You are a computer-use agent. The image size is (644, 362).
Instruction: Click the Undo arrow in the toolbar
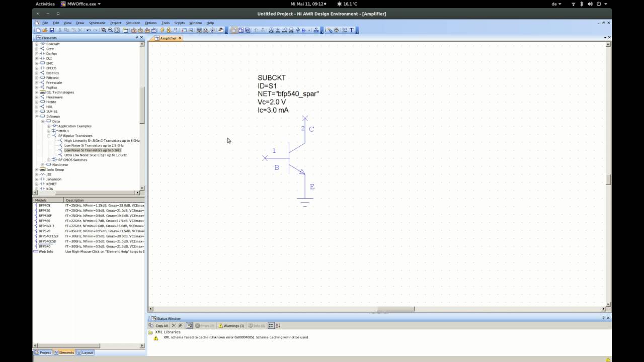click(89, 30)
